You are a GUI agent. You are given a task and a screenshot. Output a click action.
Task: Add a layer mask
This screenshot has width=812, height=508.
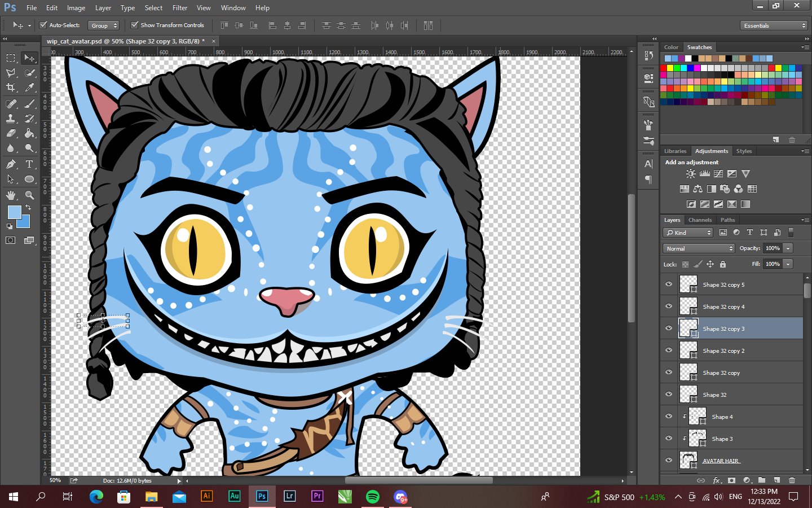pos(731,480)
